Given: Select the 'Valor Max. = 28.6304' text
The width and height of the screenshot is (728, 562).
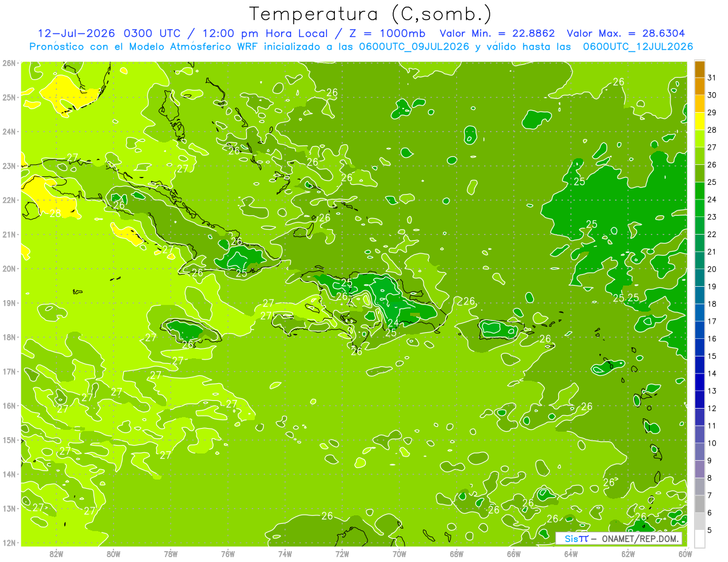Looking at the screenshot, I should point(626,33).
